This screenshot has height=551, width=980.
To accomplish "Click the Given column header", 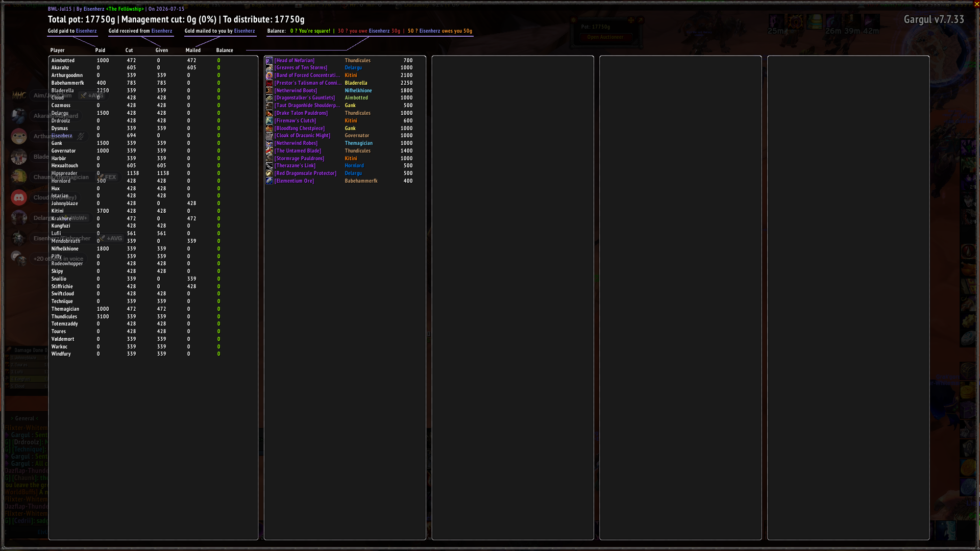I will [162, 51].
